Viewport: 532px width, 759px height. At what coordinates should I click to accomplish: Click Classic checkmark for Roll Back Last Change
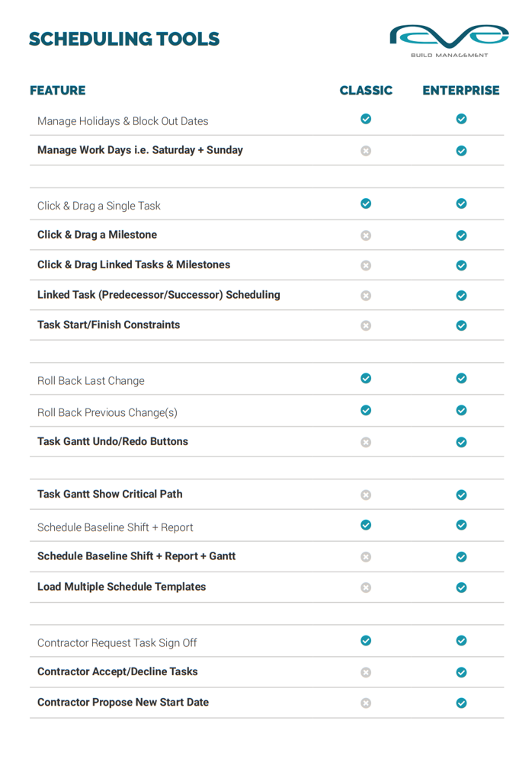pyautogui.click(x=366, y=379)
